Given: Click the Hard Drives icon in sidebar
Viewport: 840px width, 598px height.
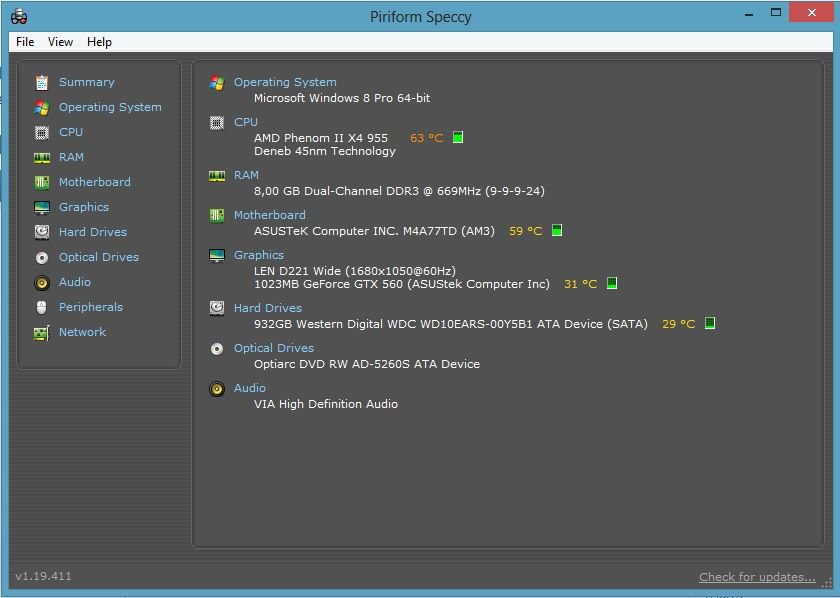Looking at the screenshot, I should [x=42, y=232].
